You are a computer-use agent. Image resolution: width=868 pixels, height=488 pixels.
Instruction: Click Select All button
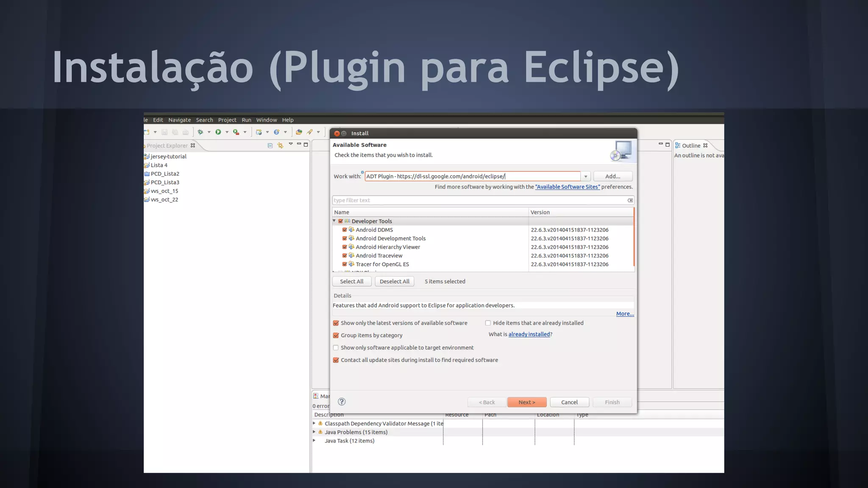coord(352,281)
